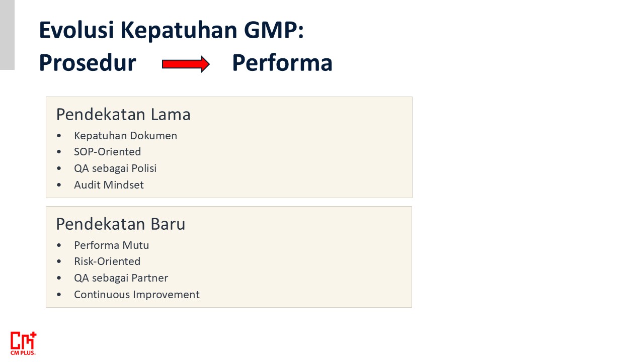The height and width of the screenshot is (362, 644).
Task: Click the bullet dot beside "Performa Mutu"
Action: click(x=59, y=245)
